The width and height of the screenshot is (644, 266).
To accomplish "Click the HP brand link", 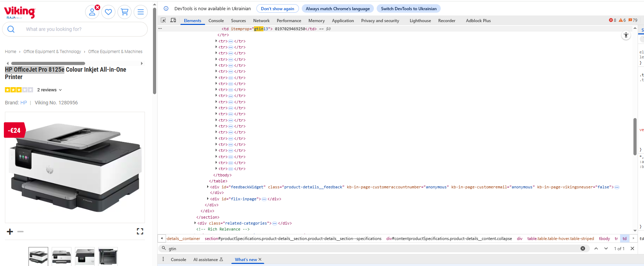I will click(24, 103).
